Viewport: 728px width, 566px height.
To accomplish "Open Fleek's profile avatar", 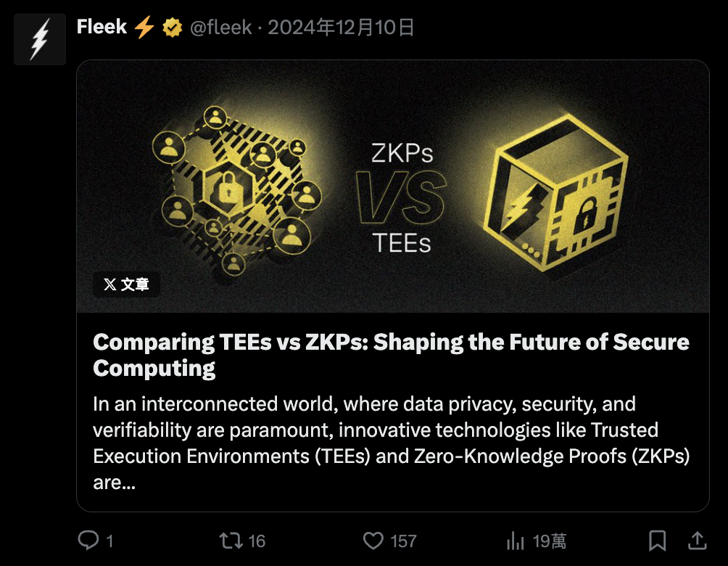I will [40, 38].
